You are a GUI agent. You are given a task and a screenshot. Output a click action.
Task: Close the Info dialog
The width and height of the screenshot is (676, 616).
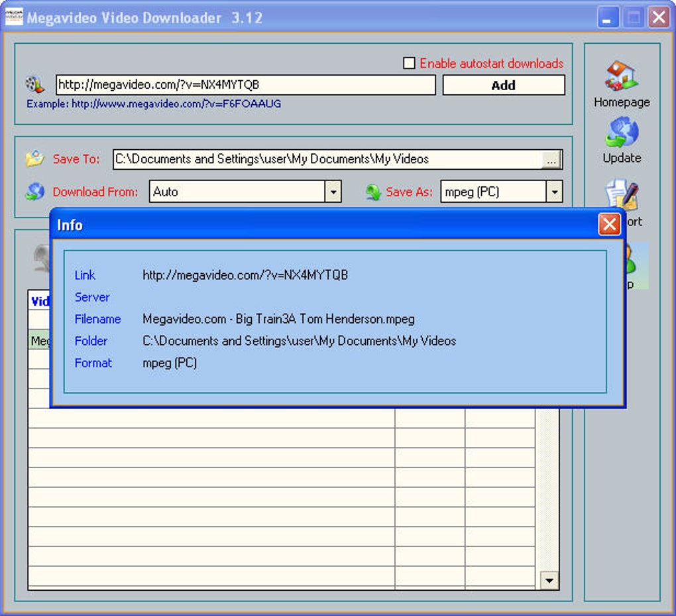[609, 224]
